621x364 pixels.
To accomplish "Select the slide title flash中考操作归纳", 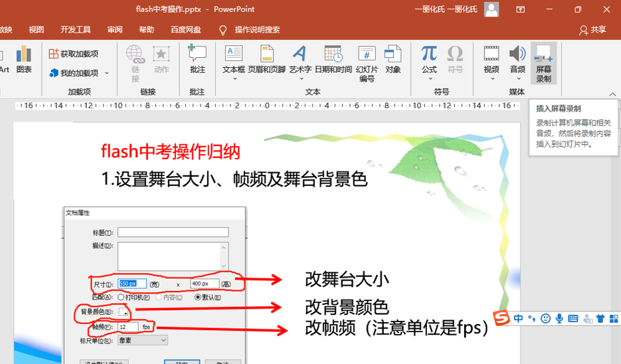I will pyautogui.click(x=171, y=151).
